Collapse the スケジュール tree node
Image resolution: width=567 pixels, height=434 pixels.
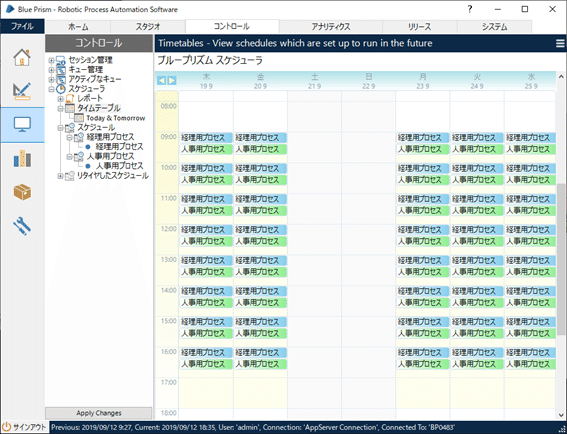(x=60, y=128)
